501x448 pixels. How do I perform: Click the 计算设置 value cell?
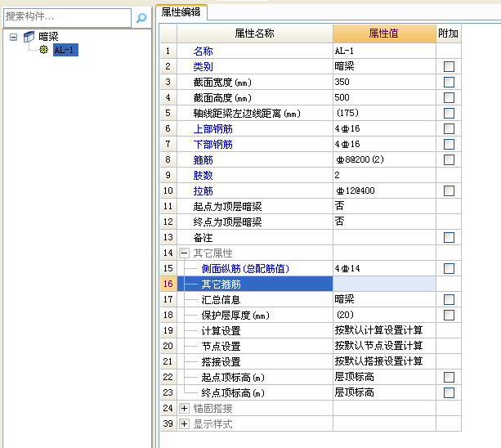pos(383,330)
